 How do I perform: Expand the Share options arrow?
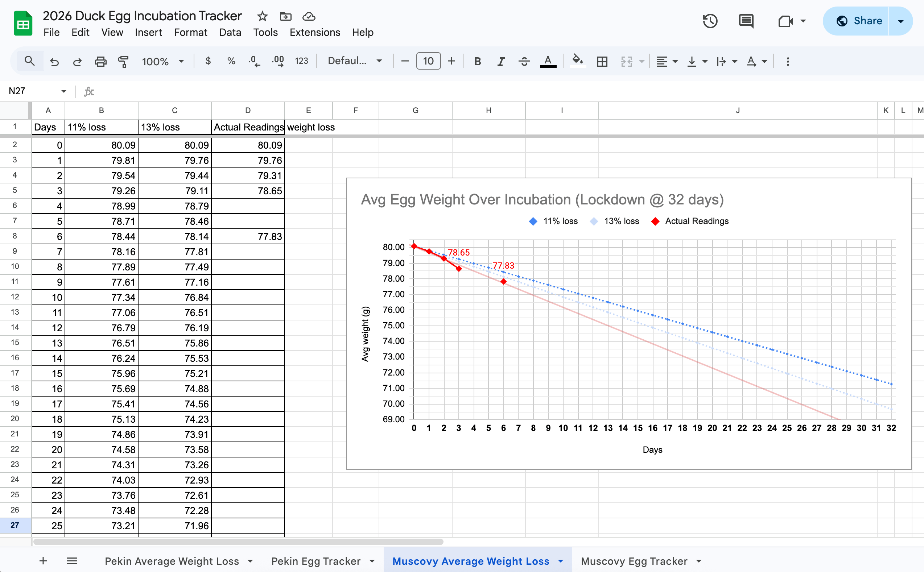tap(900, 21)
